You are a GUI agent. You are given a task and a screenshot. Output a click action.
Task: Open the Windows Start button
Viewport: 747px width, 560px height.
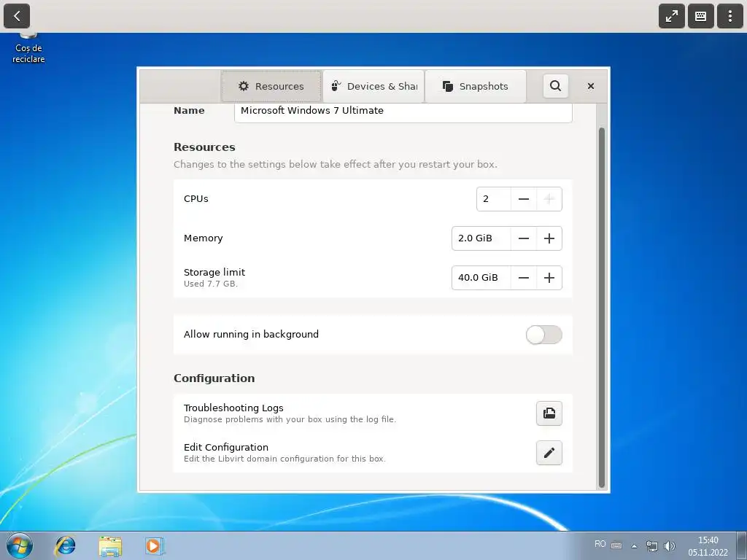coord(20,545)
